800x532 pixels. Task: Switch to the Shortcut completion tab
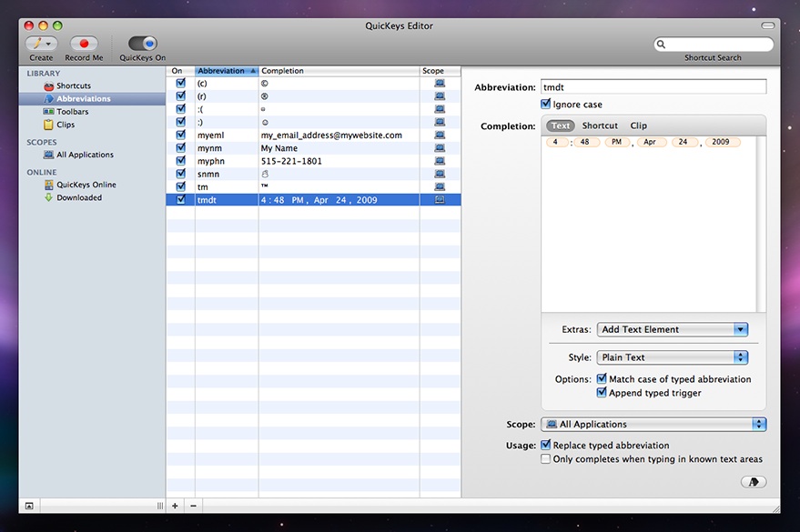tap(600, 125)
